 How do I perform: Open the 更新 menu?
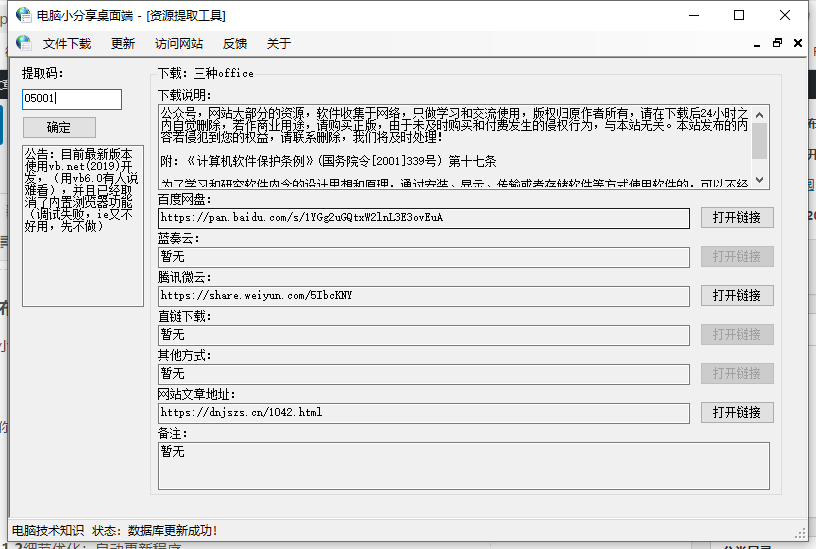pos(123,44)
